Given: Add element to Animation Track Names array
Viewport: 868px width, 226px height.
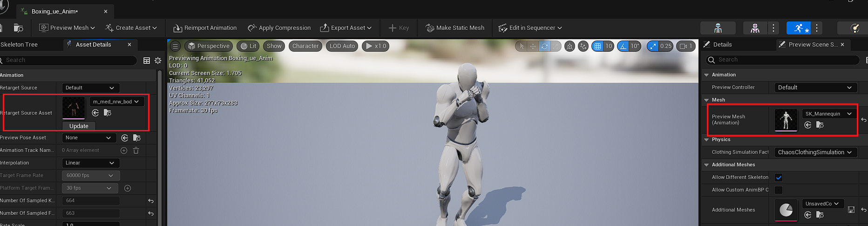Looking at the screenshot, I should pyautogui.click(x=124, y=151).
